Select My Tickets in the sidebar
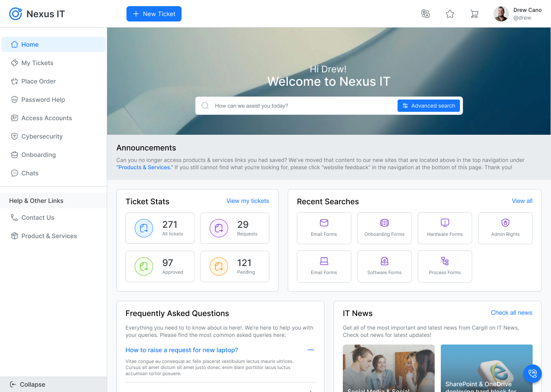 tap(37, 63)
